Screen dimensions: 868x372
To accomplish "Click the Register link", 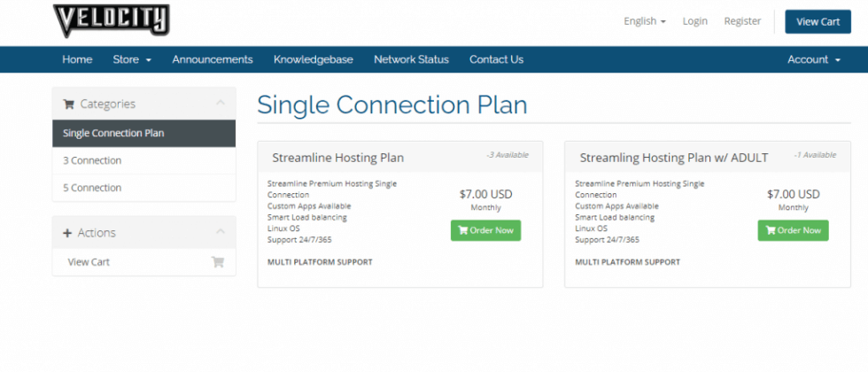I will [x=742, y=21].
